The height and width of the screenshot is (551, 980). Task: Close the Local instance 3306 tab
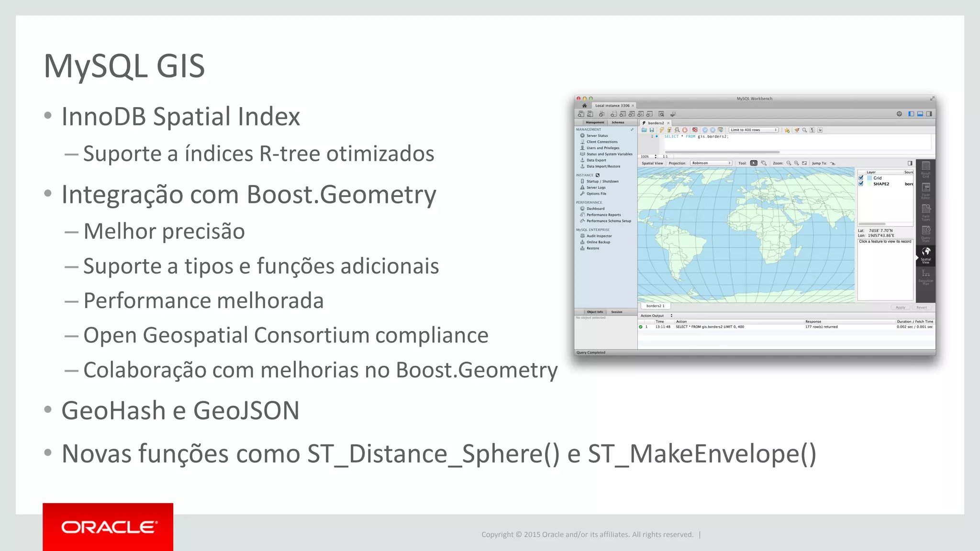(633, 106)
